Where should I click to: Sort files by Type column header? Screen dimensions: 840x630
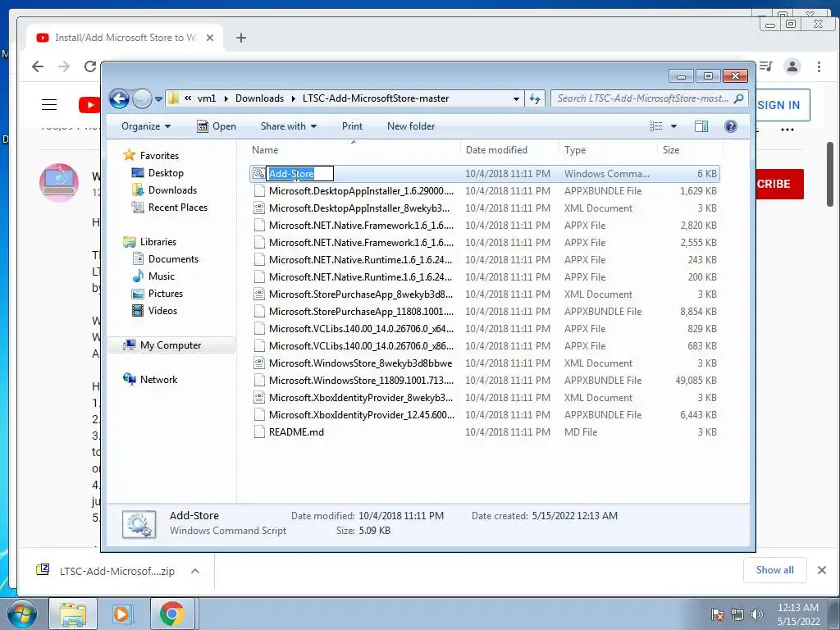click(x=608, y=150)
